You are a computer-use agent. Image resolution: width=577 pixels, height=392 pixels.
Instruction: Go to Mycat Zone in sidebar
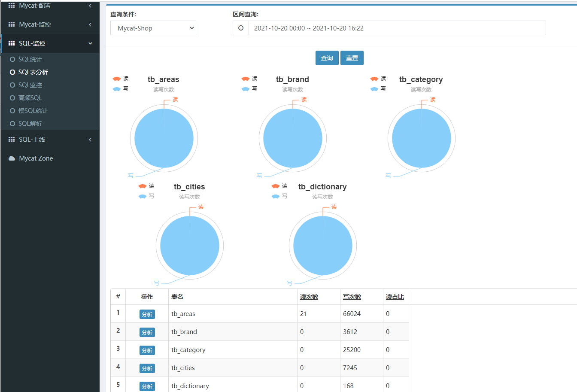[50, 158]
